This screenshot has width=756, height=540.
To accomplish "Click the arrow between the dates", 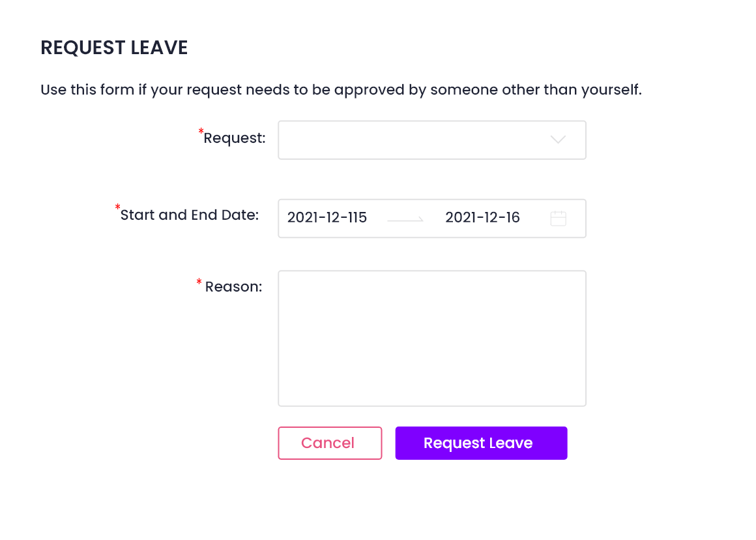I will pyautogui.click(x=405, y=220).
